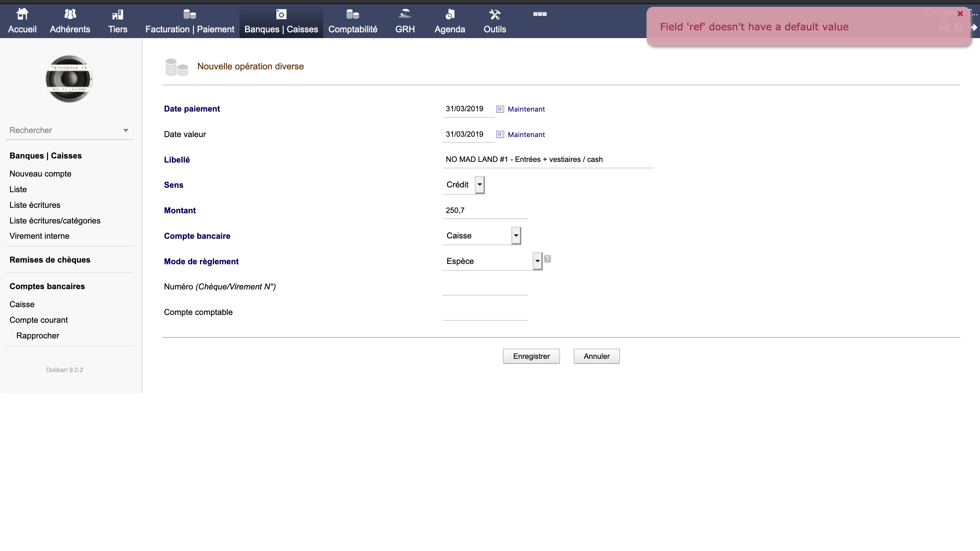Click help icon beside Mode de règlement

[548, 259]
